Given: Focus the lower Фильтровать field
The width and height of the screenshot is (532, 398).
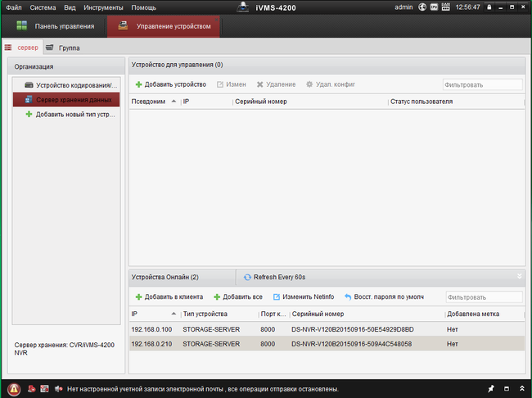Looking at the screenshot, I should (485, 297).
